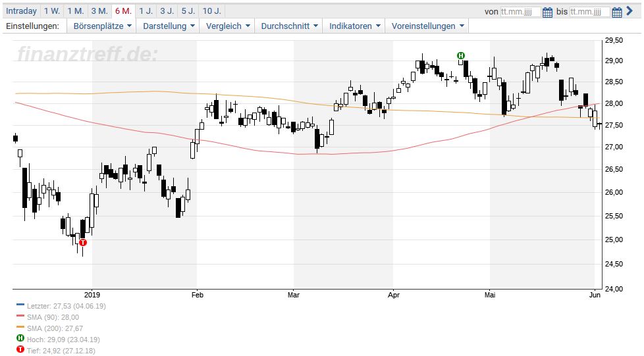Image resolution: width=644 pixels, height=356 pixels.
Task: Click the 'bis' end date input field
Action: tap(589, 12)
